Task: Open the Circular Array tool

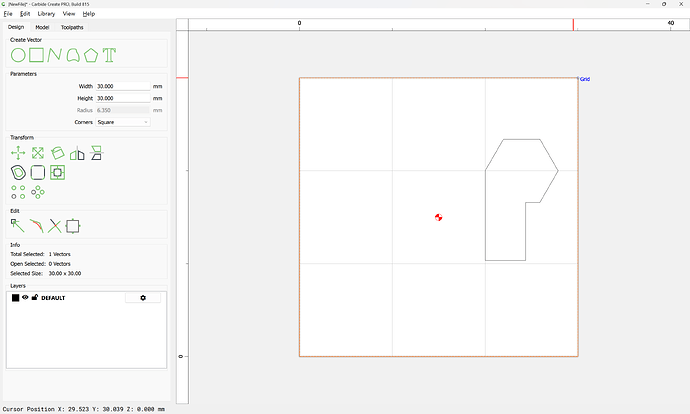Action: click(x=38, y=192)
